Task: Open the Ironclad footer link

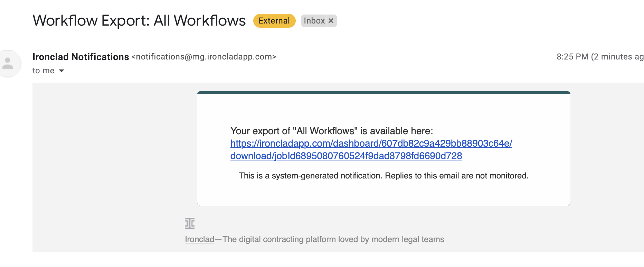Action: [199, 239]
